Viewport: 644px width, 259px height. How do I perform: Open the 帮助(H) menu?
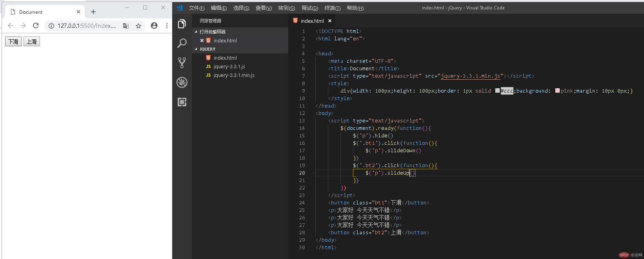pyautogui.click(x=355, y=8)
